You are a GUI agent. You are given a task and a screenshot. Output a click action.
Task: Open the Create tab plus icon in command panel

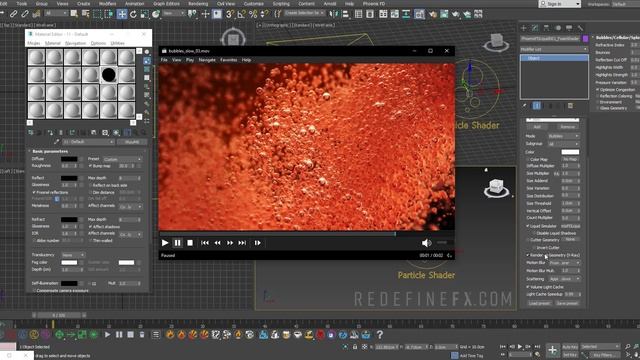pos(524,28)
